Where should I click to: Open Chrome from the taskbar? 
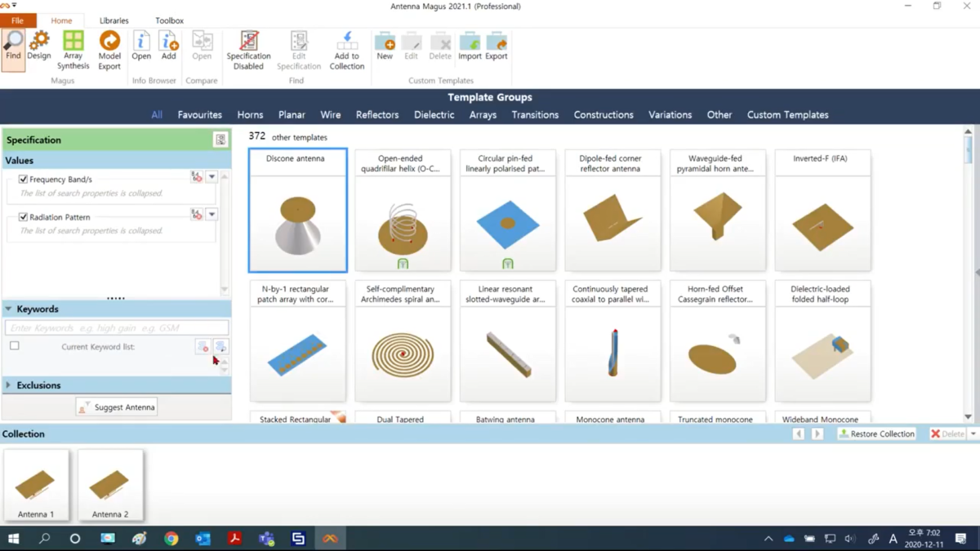pos(171,539)
